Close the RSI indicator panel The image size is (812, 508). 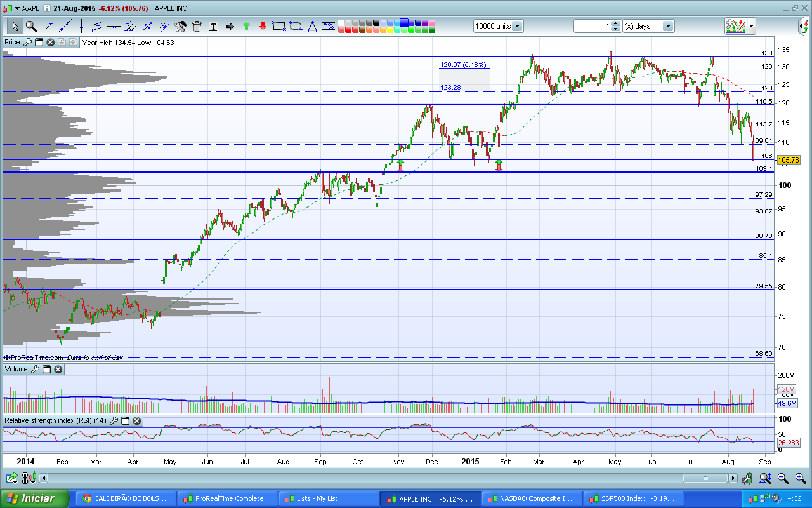pyautogui.click(x=136, y=420)
